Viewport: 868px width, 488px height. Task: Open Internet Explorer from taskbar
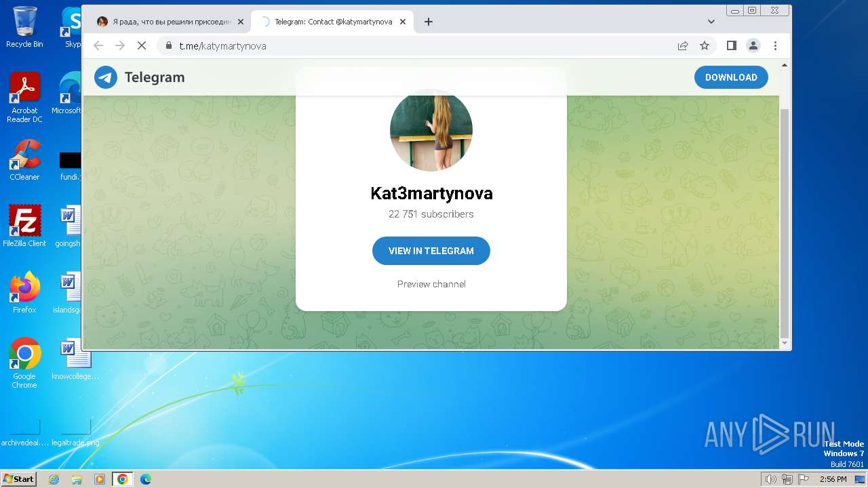click(x=54, y=479)
